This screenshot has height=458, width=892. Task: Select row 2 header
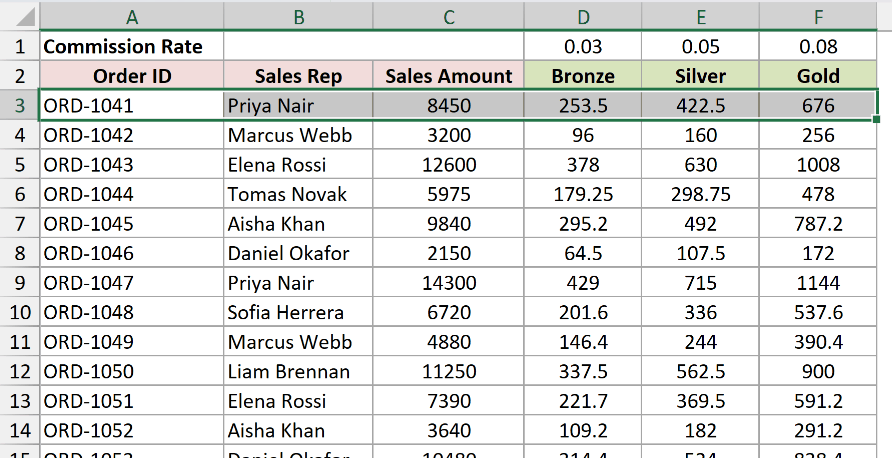point(20,76)
